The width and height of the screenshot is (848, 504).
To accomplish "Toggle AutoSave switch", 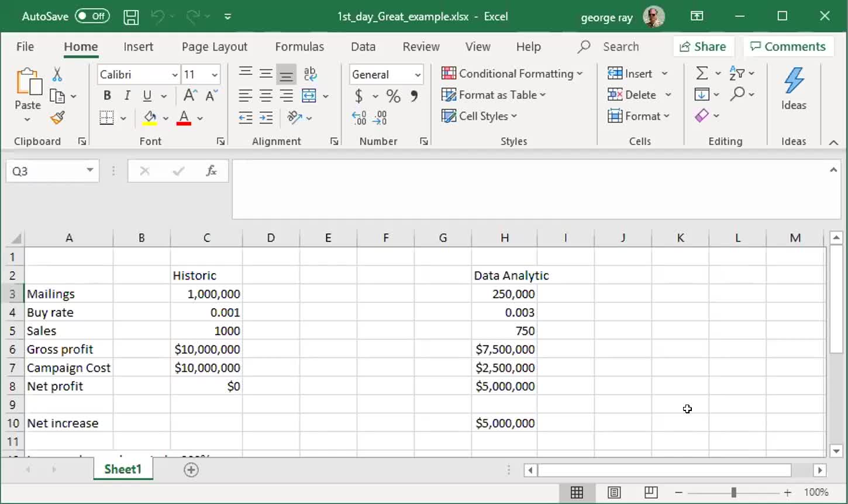I will tap(92, 16).
